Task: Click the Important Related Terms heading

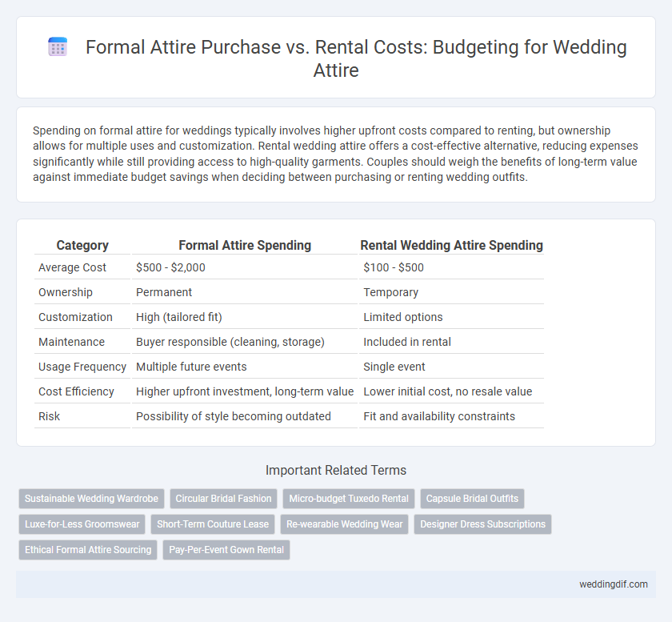Action: tap(336, 470)
